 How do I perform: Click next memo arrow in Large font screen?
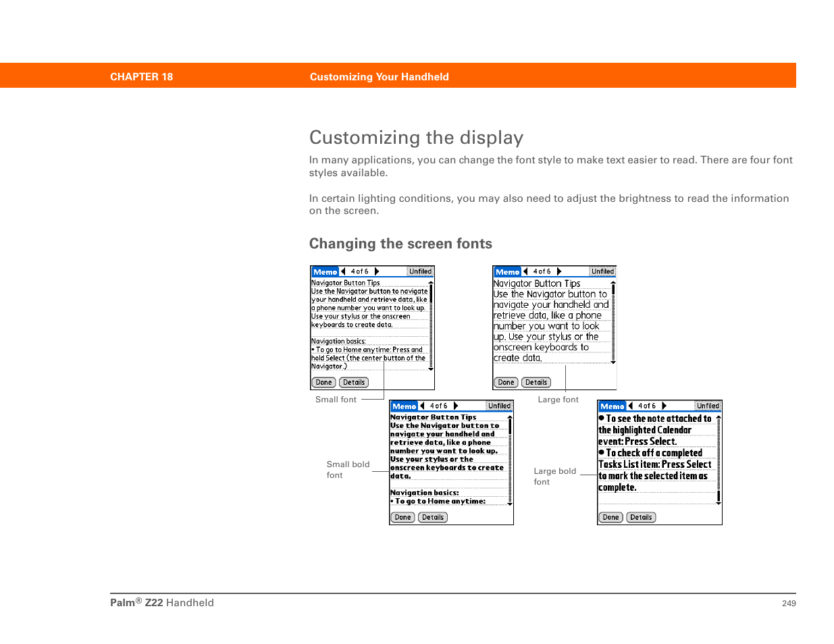coord(559,272)
